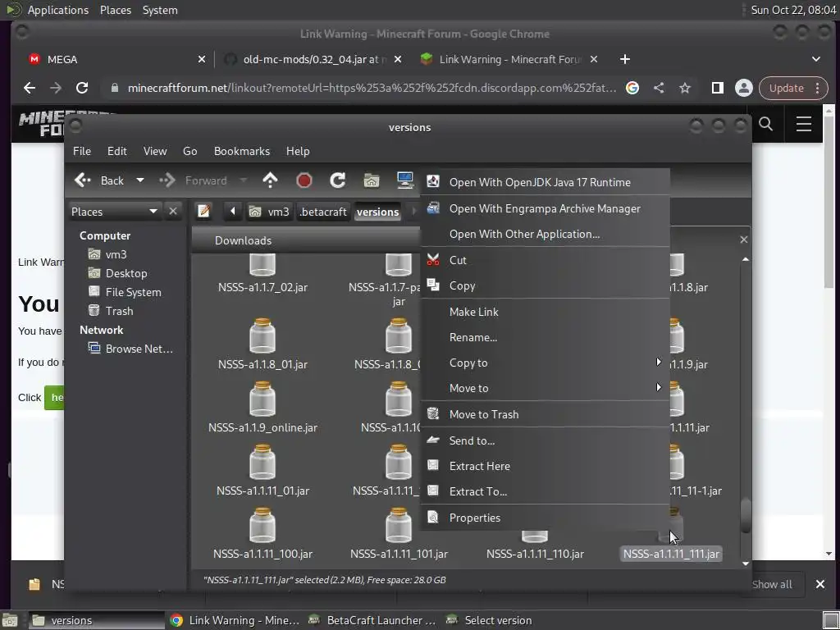Viewport: 840px width, 630px height.
Task: Choose Open With Engrampa Archive Manager
Action: 546,208
